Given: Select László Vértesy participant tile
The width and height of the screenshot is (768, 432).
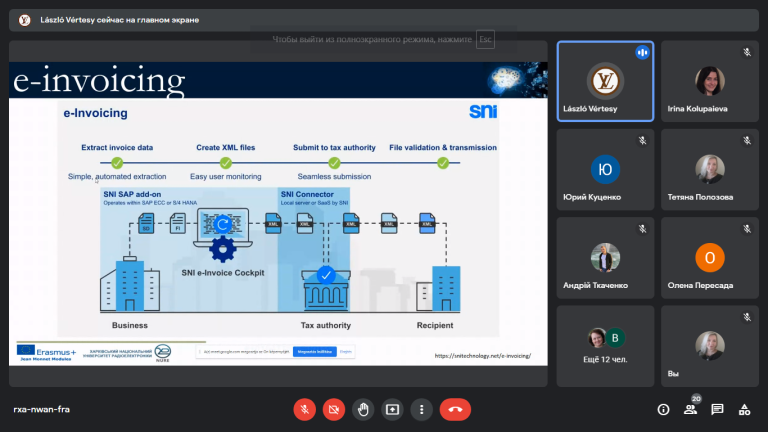Looking at the screenshot, I should [x=605, y=81].
